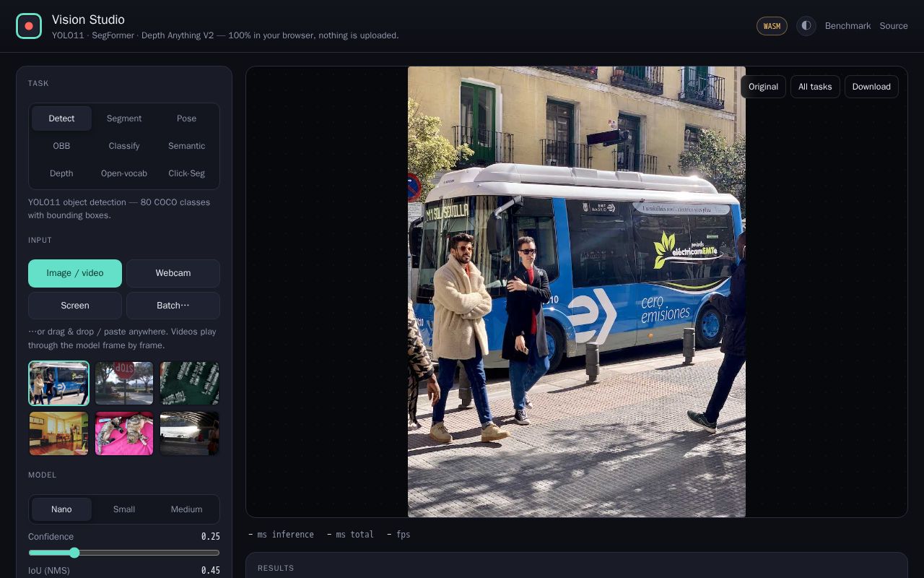
Task: Select the green aerial sample thumbnail
Action: [x=189, y=383]
